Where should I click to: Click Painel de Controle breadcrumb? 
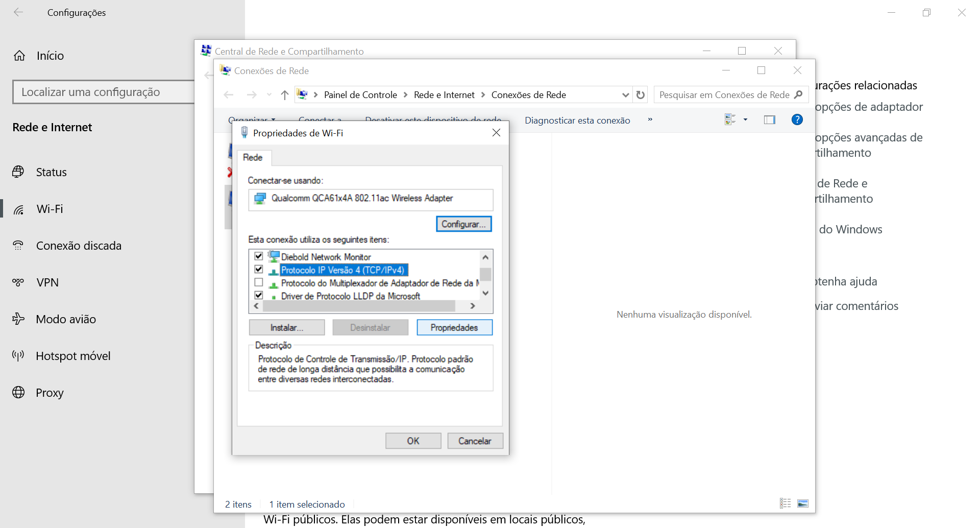click(360, 95)
